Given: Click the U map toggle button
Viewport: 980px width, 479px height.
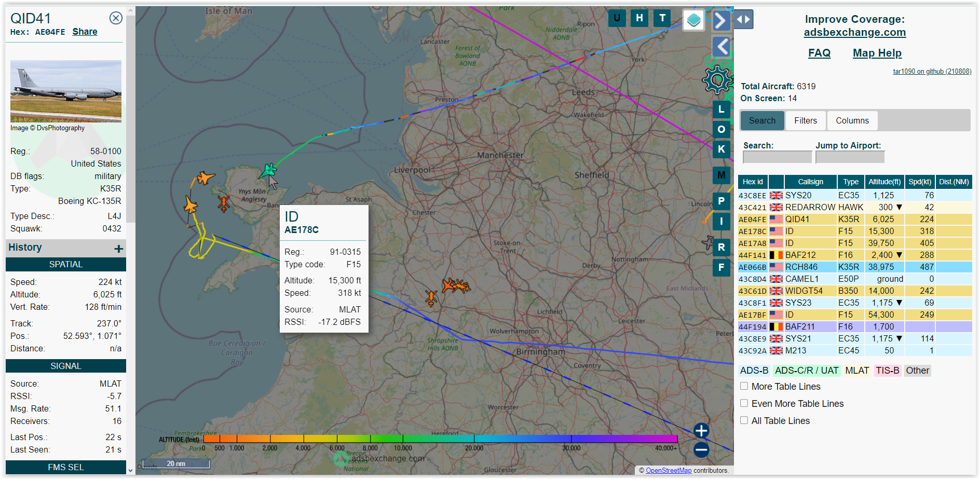Looking at the screenshot, I should coord(617,18).
